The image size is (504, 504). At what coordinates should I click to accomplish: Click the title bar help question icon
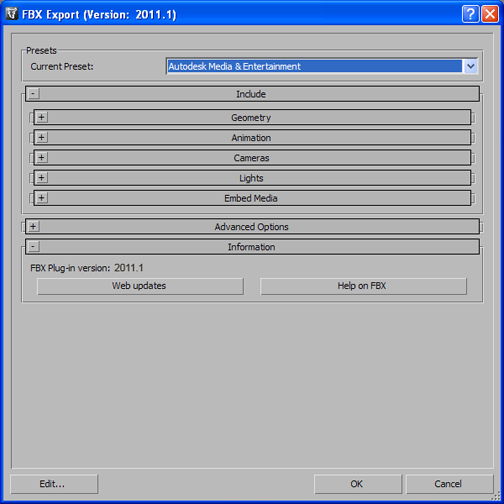click(x=470, y=14)
